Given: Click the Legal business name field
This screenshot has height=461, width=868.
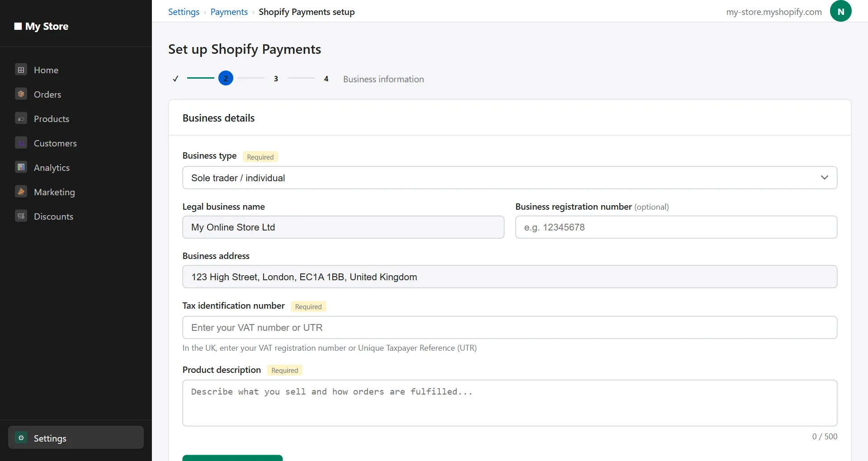Looking at the screenshot, I should coord(343,227).
